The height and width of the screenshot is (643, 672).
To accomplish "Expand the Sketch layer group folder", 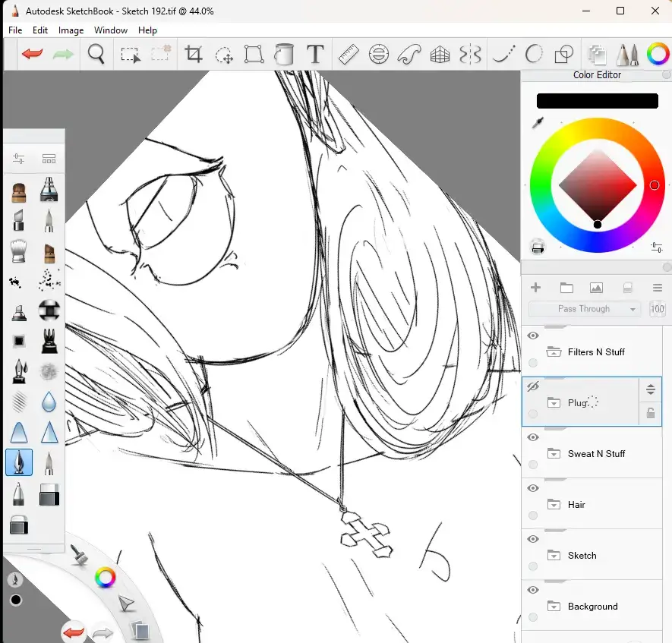I will point(554,556).
